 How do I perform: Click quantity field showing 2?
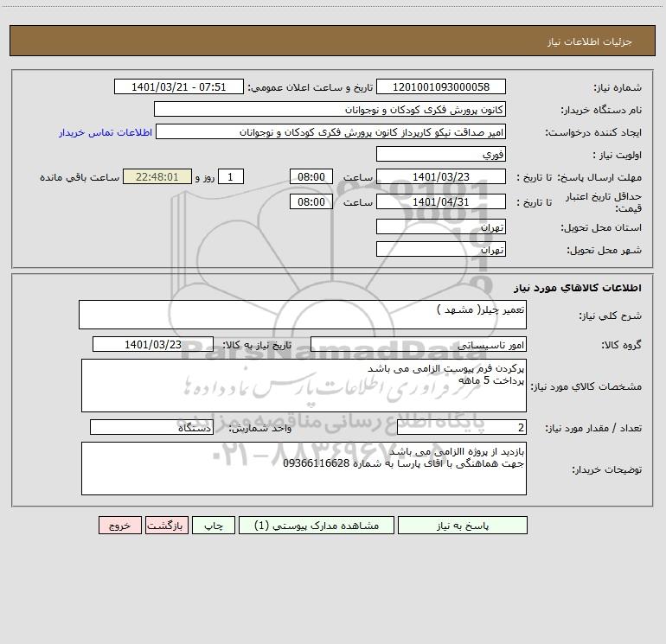[462, 428]
